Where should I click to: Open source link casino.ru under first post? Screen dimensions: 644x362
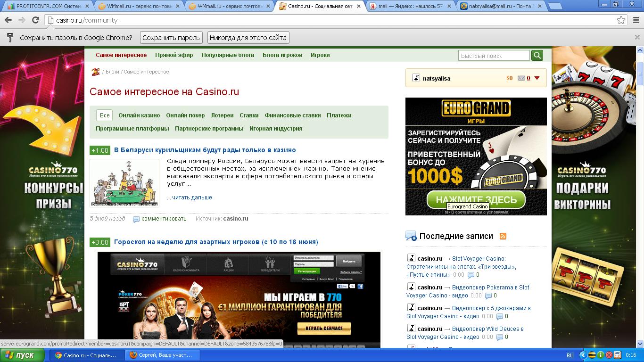pyautogui.click(x=236, y=219)
